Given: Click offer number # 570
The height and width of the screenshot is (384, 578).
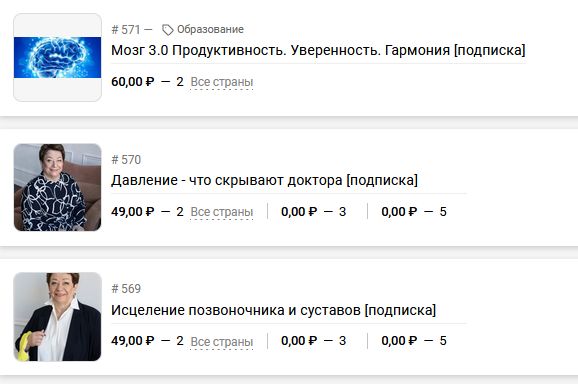Looking at the screenshot, I should [x=126, y=160].
